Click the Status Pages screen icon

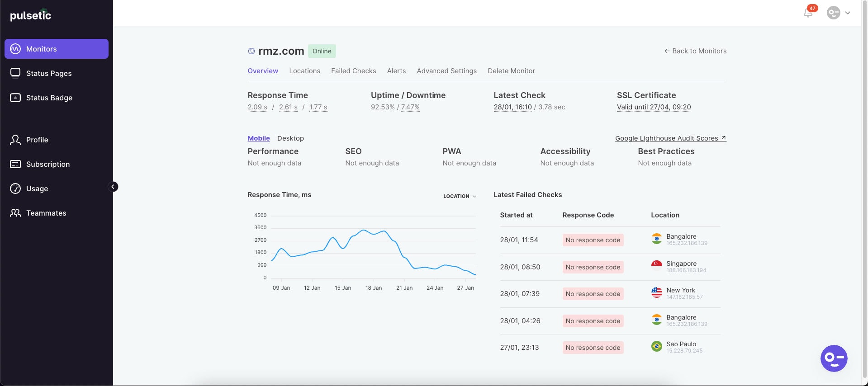click(15, 73)
